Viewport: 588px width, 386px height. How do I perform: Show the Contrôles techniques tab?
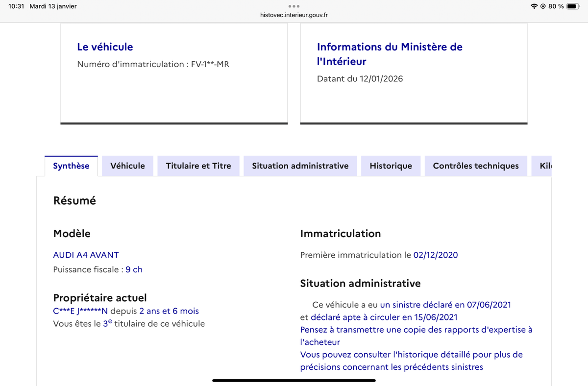pyautogui.click(x=475, y=166)
